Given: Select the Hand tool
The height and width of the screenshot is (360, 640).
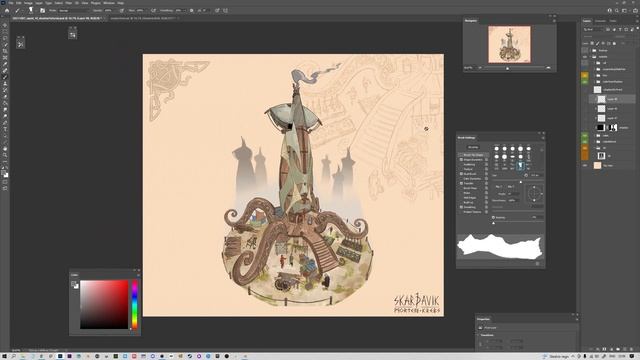Looking at the screenshot, I should (x=5, y=149).
